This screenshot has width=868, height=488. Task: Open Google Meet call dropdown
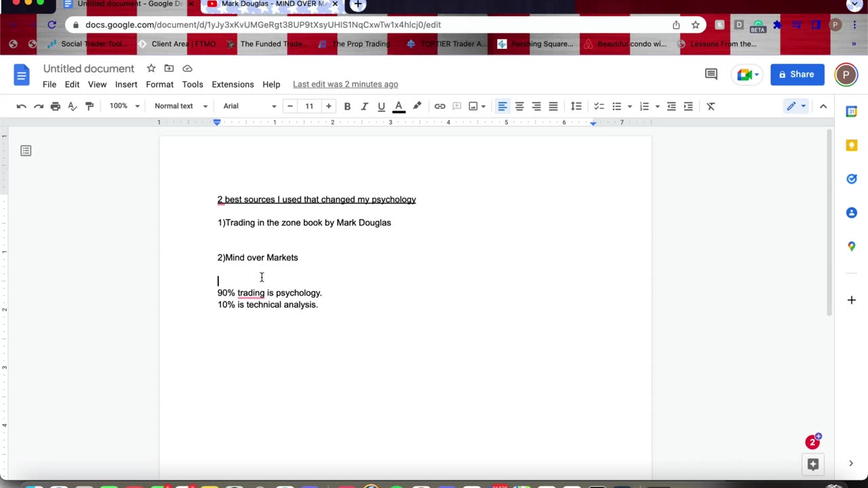pyautogui.click(x=749, y=75)
